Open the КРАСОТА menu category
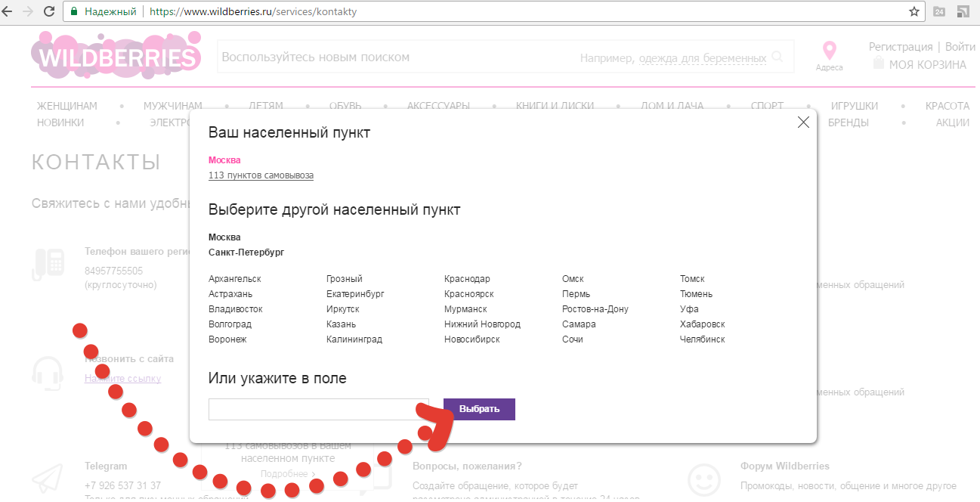Screen dimensions: 980x502 948,106
